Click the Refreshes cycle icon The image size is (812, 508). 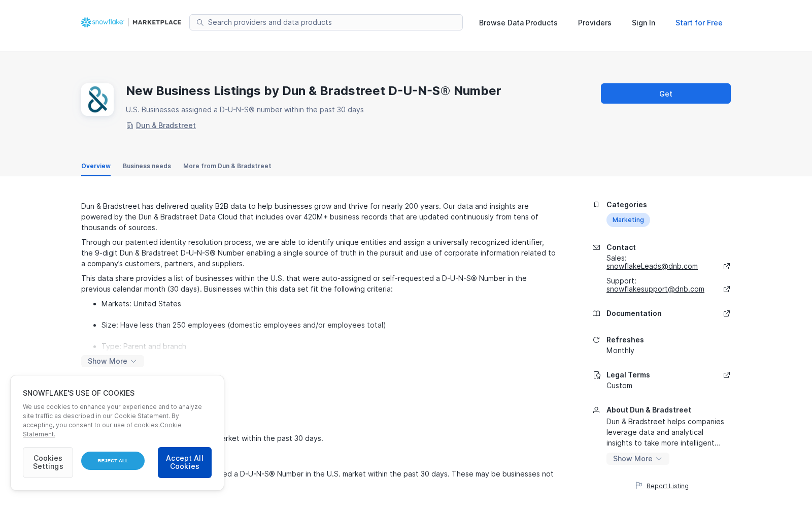click(596, 340)
